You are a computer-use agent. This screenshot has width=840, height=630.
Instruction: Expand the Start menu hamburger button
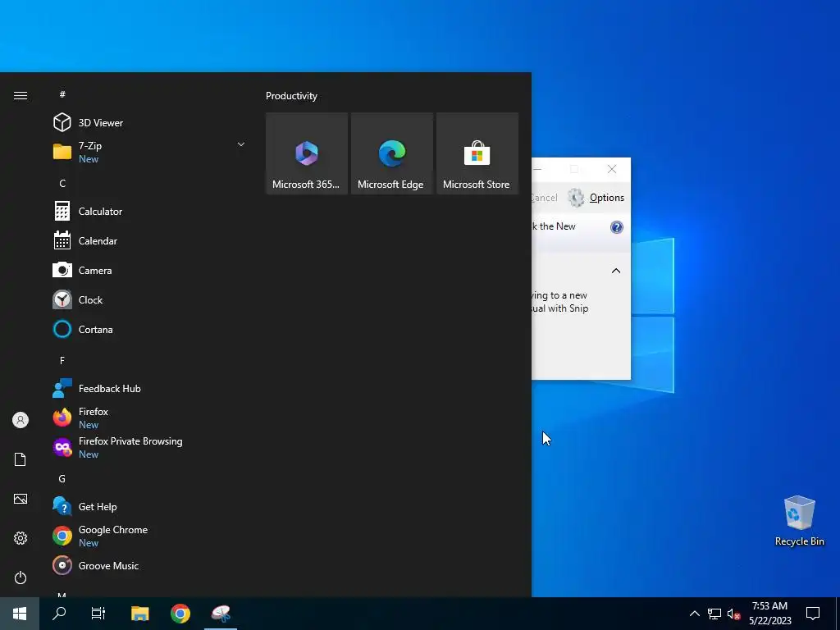tap(21, 95)
